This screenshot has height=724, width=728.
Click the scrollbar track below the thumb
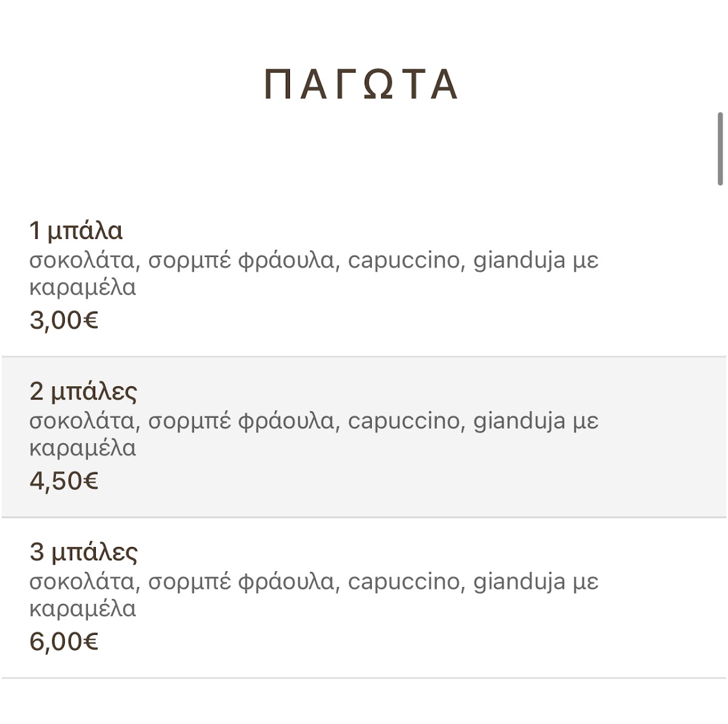[720, 424]
